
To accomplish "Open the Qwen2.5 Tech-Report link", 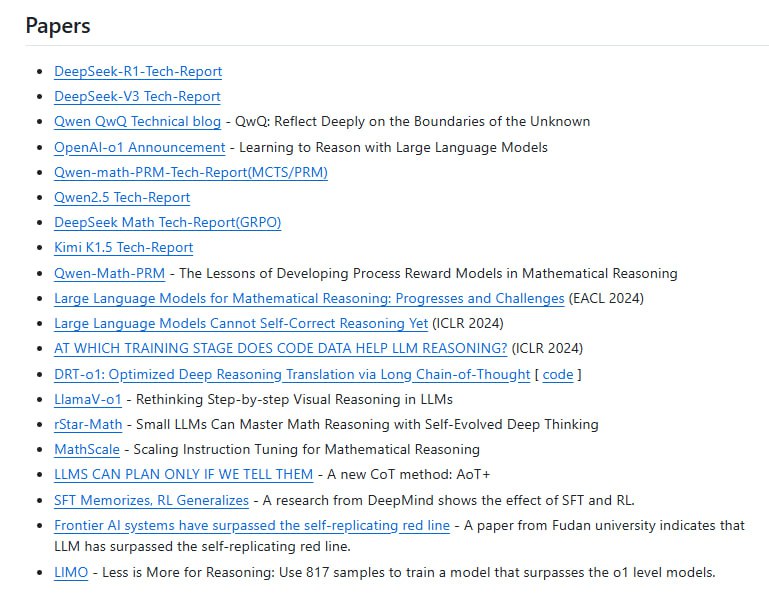I will (x=122, y=198).
